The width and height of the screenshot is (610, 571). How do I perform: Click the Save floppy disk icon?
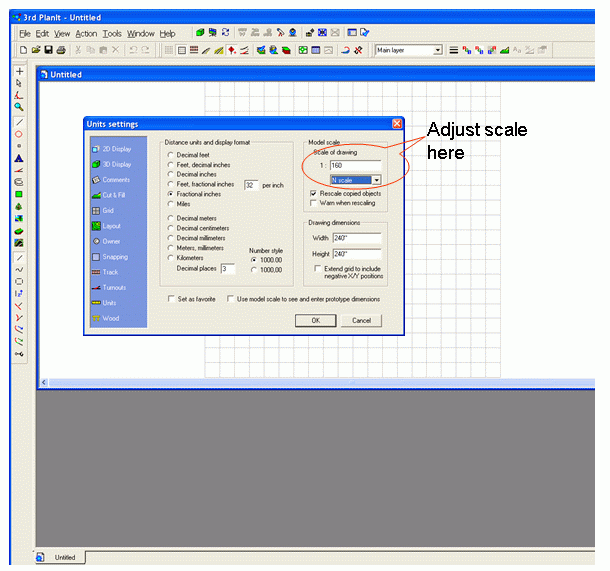(x=48, y=50)
